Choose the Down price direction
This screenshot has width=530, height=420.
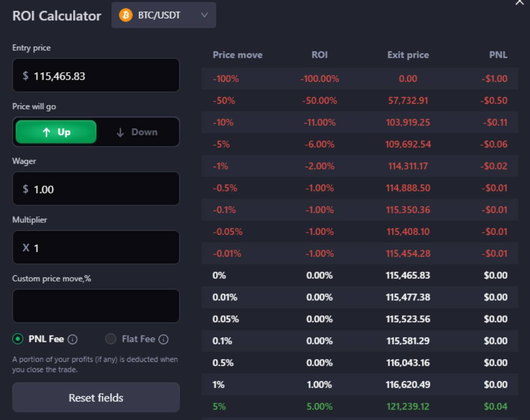(136, 132)
